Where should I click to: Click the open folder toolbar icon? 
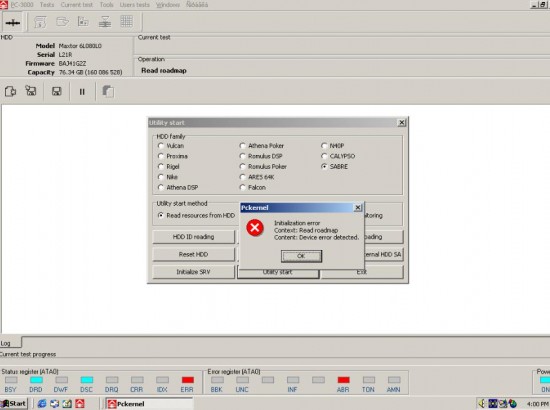pyautogui.click(x=62, y=22)
